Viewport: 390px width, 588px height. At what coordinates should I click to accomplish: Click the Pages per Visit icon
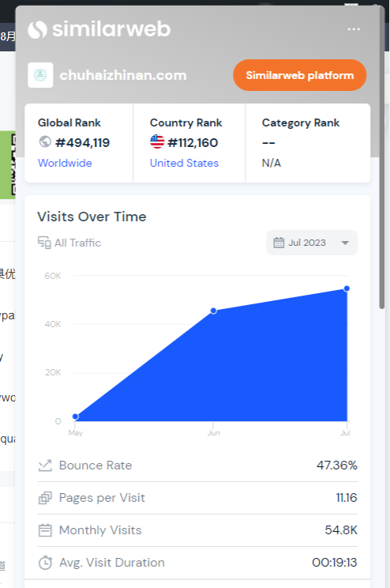pyautogui.click(x=45, y=498)
